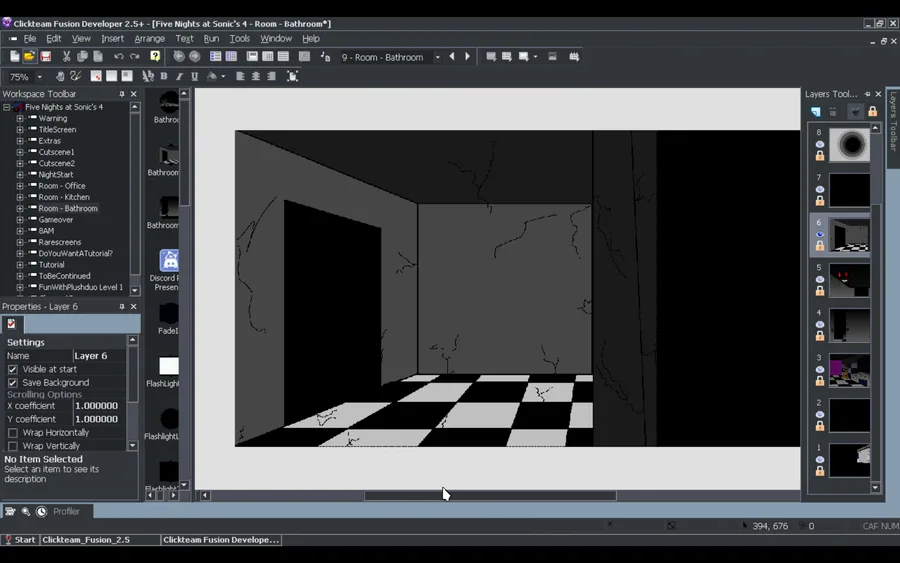
Task: Click the Cut scissors icon
Action: (67, 56)
